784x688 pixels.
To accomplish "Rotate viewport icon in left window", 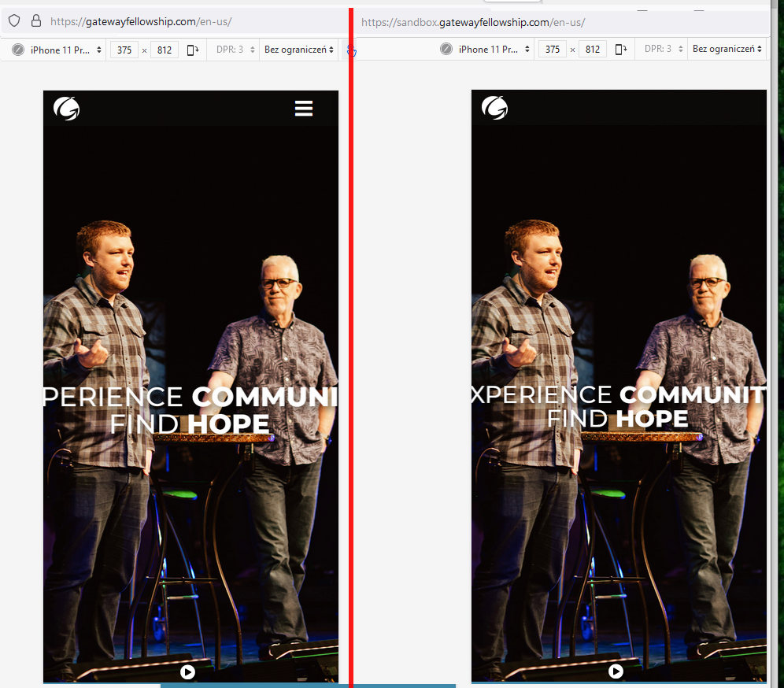I will click(193, 50).
